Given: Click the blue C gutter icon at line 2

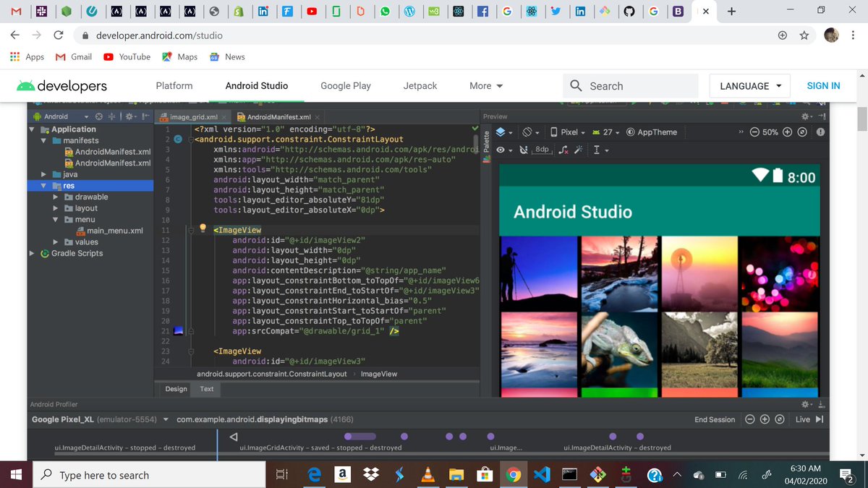Looking at the screenshot, I should coord(178,139).
